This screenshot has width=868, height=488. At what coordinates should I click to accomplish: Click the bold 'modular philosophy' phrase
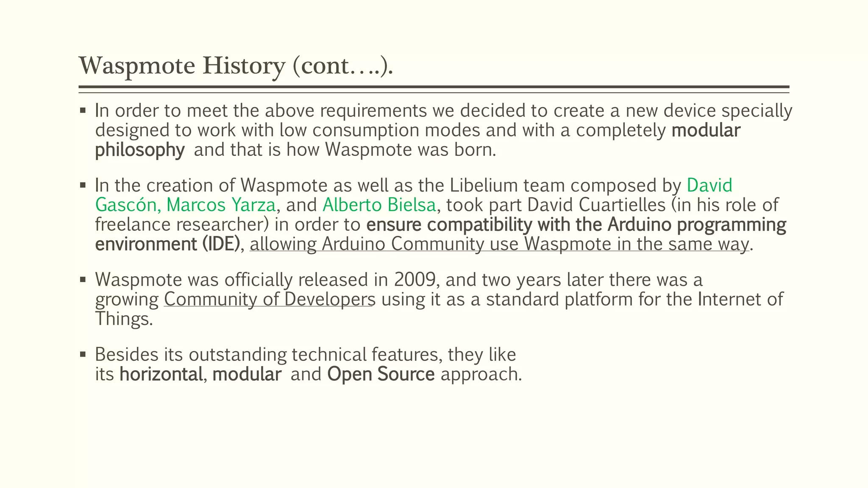(706, 130)
